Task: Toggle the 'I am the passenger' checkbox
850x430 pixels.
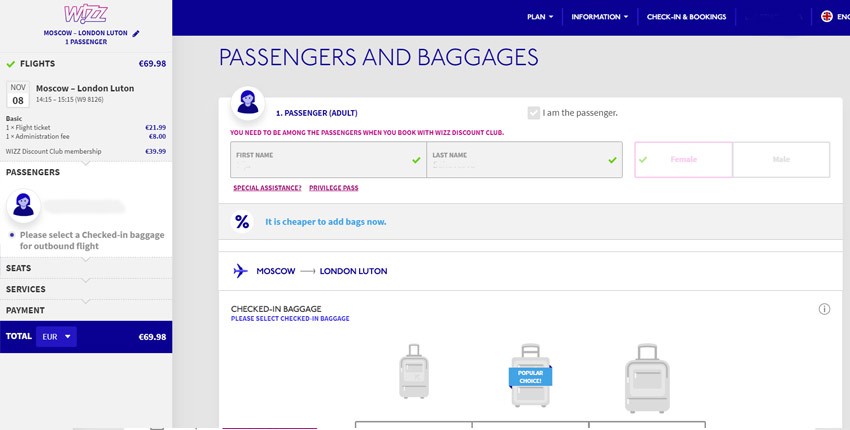Action: click(x=534, y=113)
